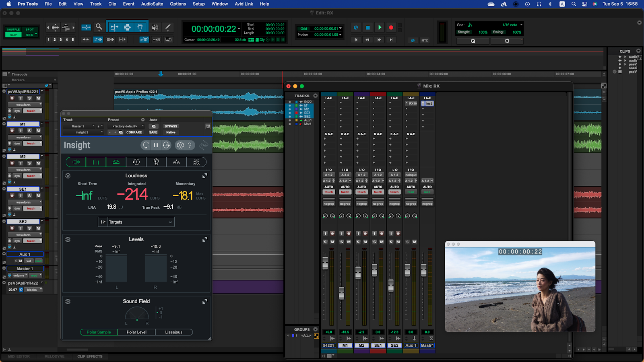Select the Scrubber speaker tool
Viewport: 644px width, 362px height.
[155, 27]
